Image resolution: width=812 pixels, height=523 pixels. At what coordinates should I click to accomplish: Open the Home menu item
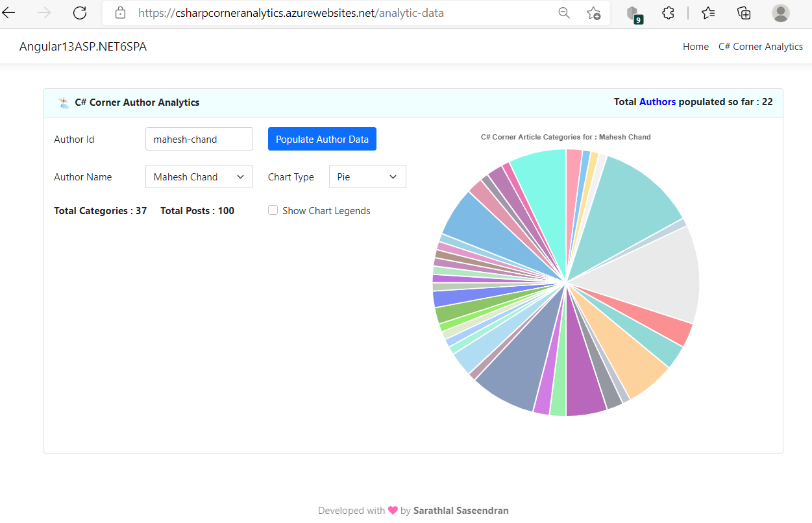tap(695, 46)
